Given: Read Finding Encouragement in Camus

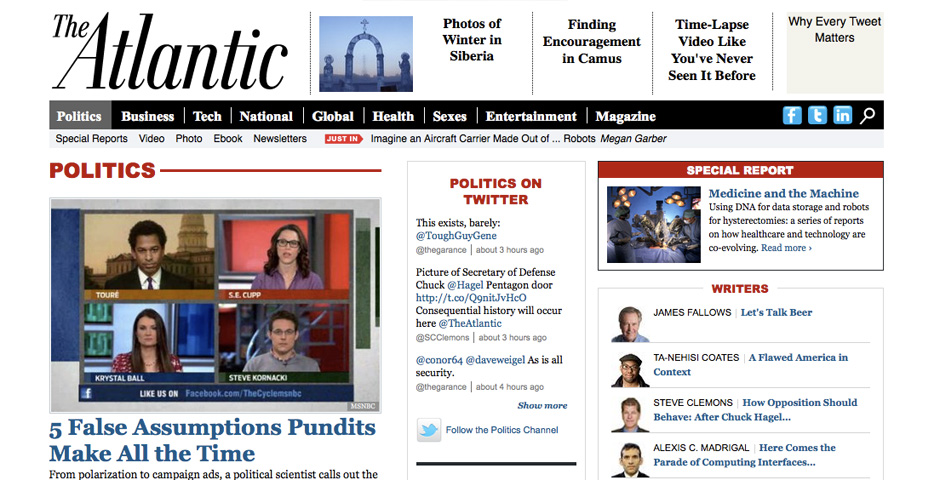Looking at the screenshot, I should (x=592, y=41).
